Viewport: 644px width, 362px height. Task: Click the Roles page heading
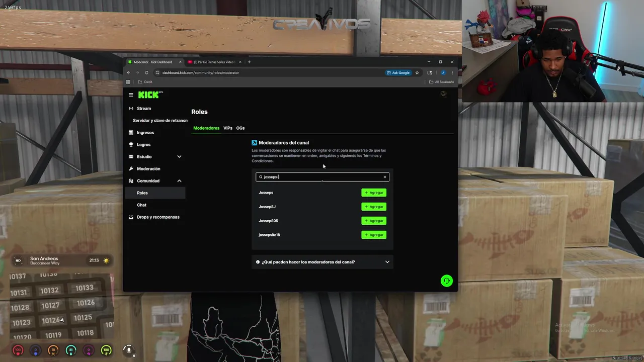click(x=199, y=112)
